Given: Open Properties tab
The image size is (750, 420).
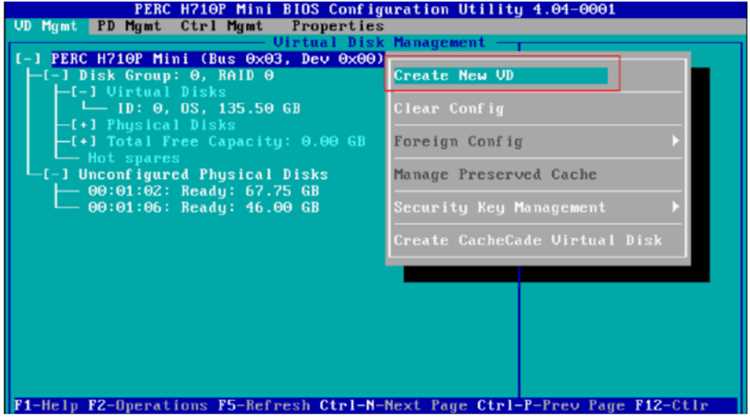Looking at the screenshot, I should (338, 26).
